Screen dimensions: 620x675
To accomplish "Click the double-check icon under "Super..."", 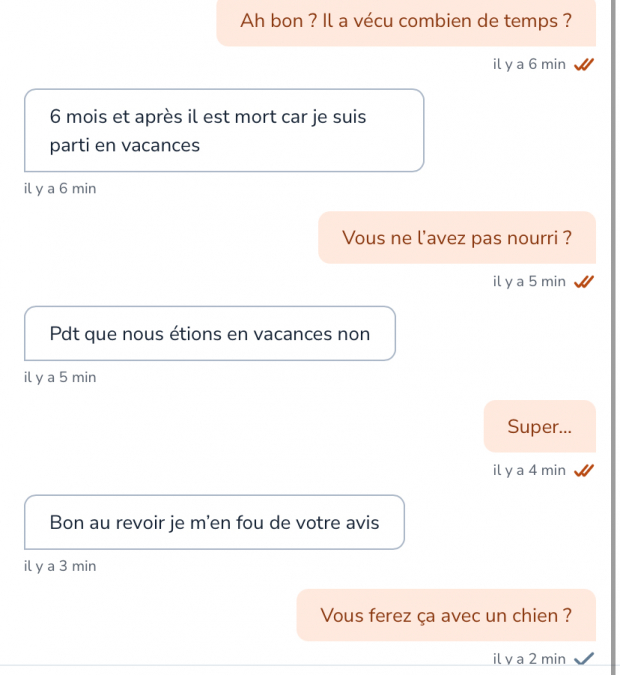I will tap(584, 471).
